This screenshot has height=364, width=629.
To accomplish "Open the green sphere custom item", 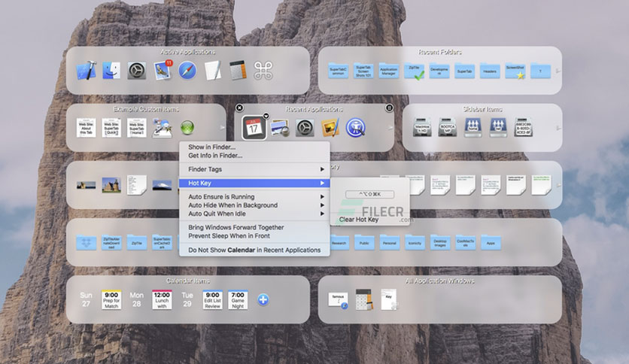I will tap(187, 128).
